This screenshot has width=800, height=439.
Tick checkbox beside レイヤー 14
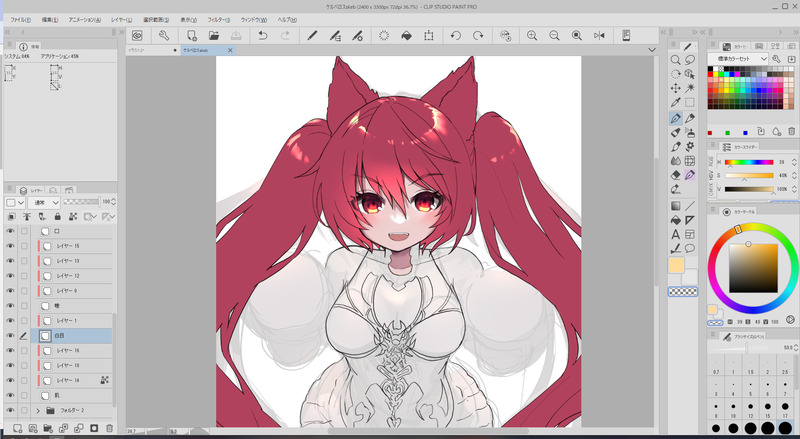pyautogui.click(x=24, y=380)
